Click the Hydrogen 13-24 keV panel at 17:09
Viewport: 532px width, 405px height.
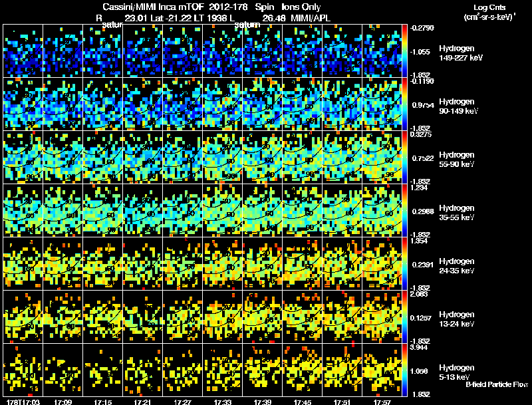[x=63, y=317]
